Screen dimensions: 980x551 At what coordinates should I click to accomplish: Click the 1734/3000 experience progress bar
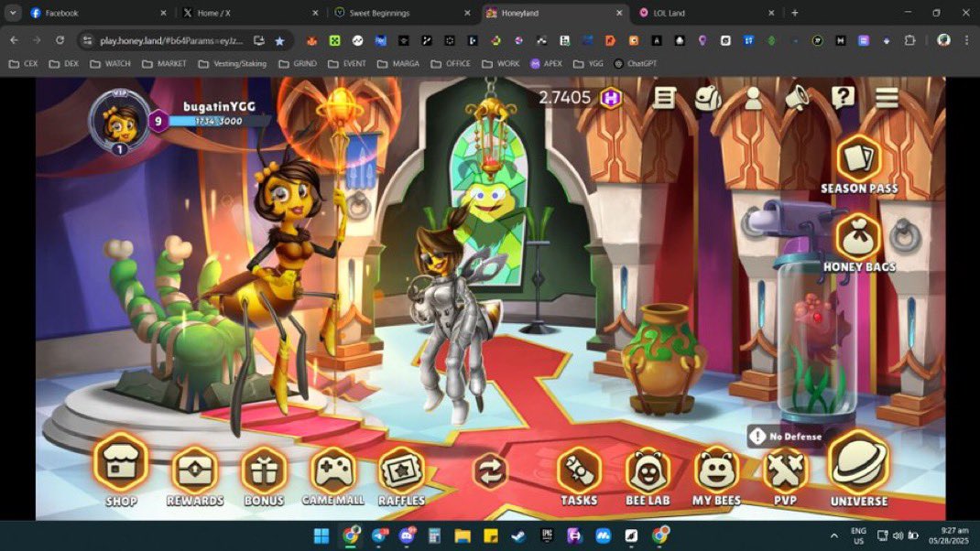click(x=218, y=121)
